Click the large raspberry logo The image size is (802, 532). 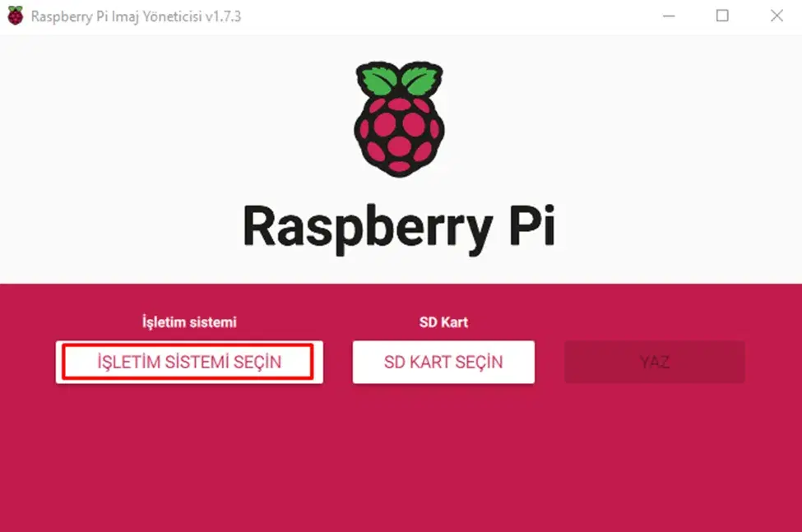click(x=400, y=119)
